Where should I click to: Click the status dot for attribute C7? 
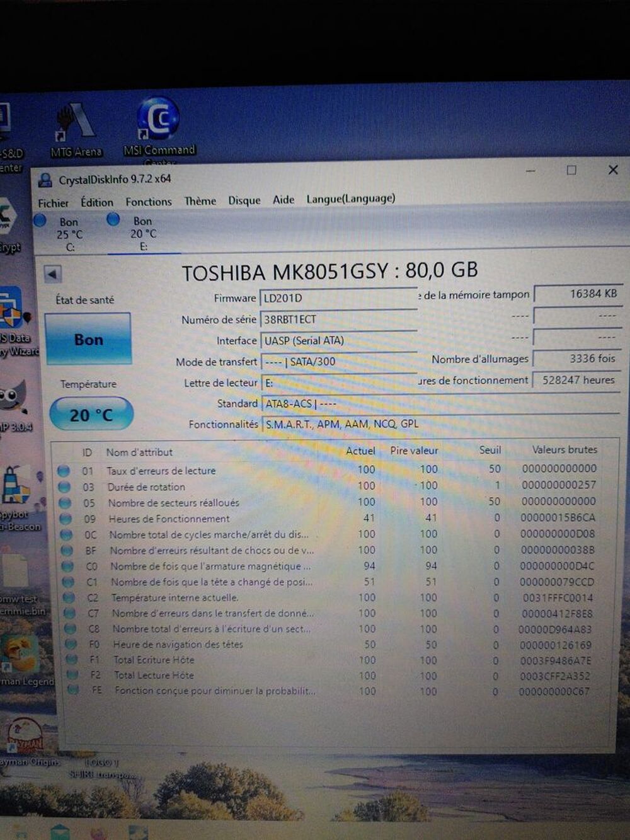[x=69, y=613]
